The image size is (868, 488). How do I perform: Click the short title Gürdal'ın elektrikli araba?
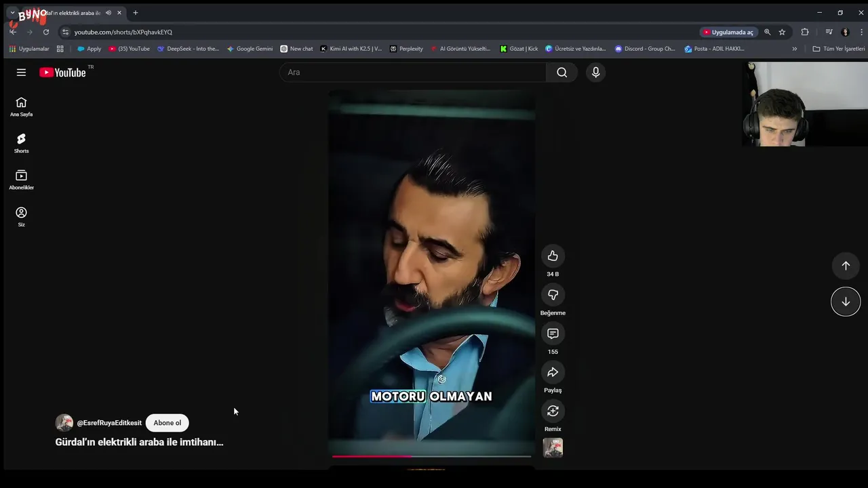139,442
